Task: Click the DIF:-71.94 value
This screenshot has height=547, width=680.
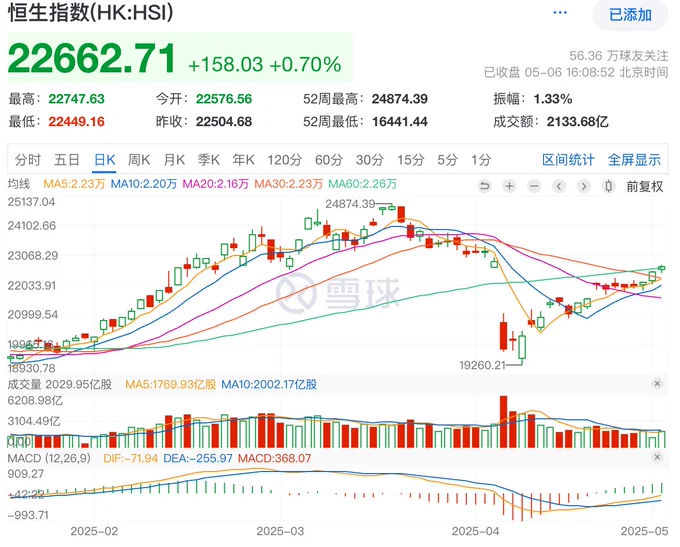Action: pyautogui.click(x=131, y=458)
